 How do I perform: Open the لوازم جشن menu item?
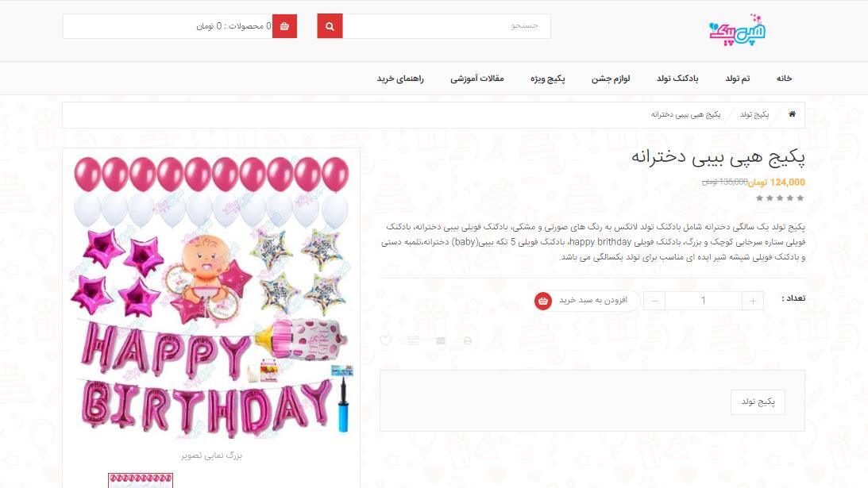[611, 79]
